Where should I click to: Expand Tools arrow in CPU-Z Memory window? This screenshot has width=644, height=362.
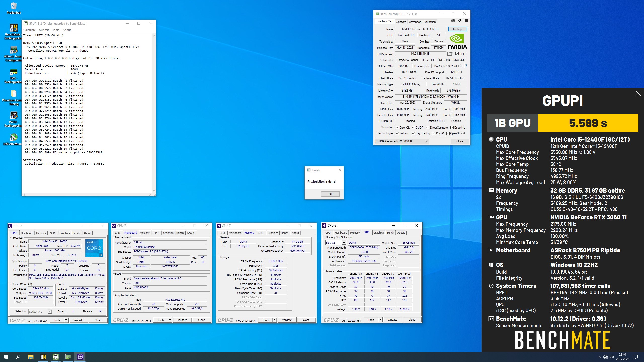coord(274,320)
